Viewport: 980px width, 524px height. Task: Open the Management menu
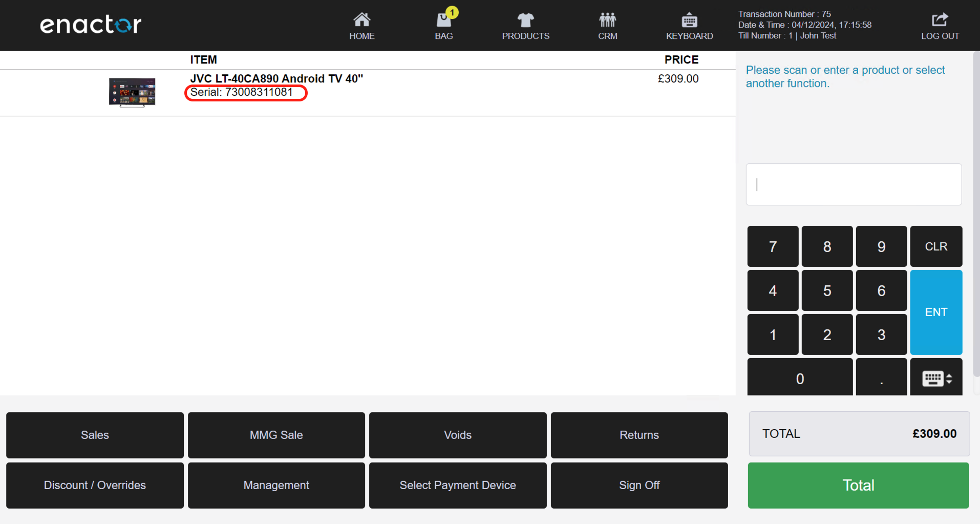point(276,485)
